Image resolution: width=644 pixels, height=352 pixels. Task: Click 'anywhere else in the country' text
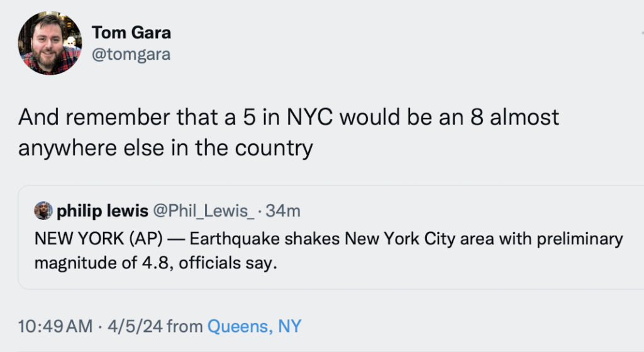point(165,148)
